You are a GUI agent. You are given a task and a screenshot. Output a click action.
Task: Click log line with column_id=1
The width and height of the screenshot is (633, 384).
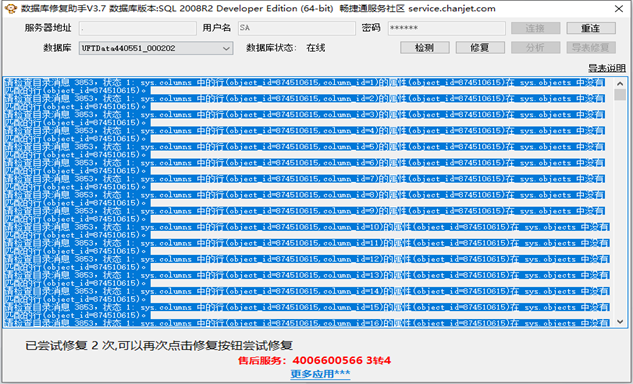pos(305,86)
